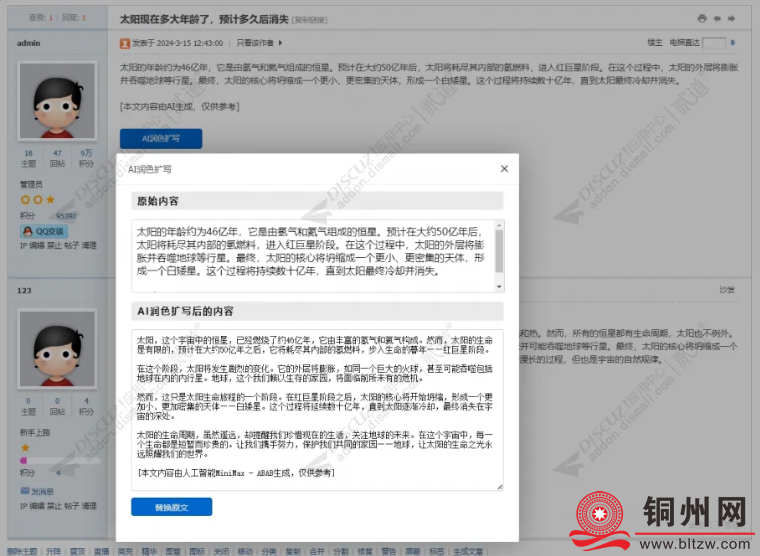Open 只看该作者 filter

coord(255,43)
